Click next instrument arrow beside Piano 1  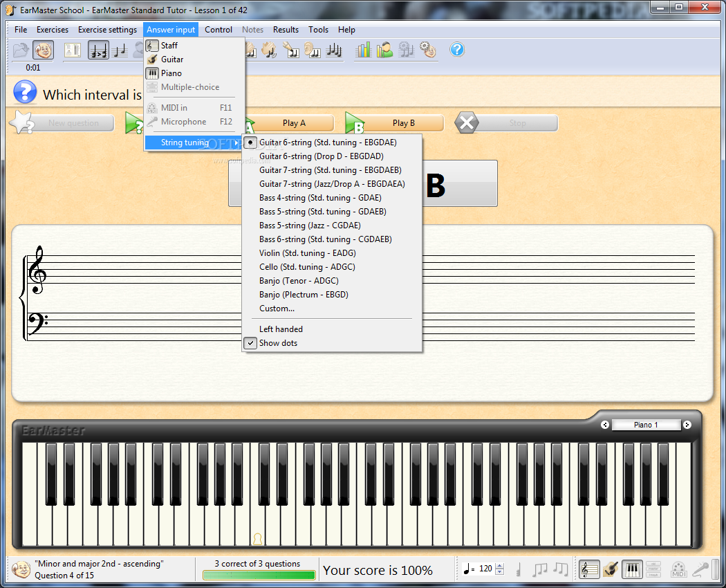tap(687, 425)
